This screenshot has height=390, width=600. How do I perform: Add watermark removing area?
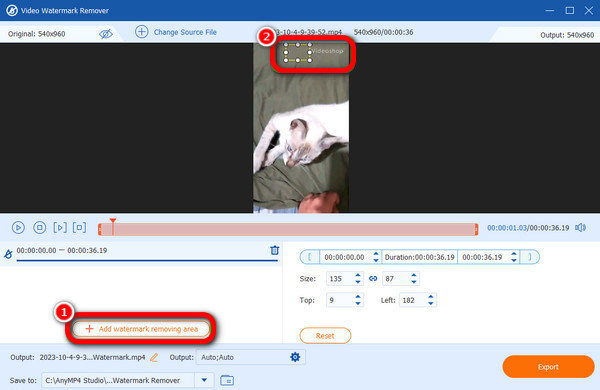click(x=141, y=329)
